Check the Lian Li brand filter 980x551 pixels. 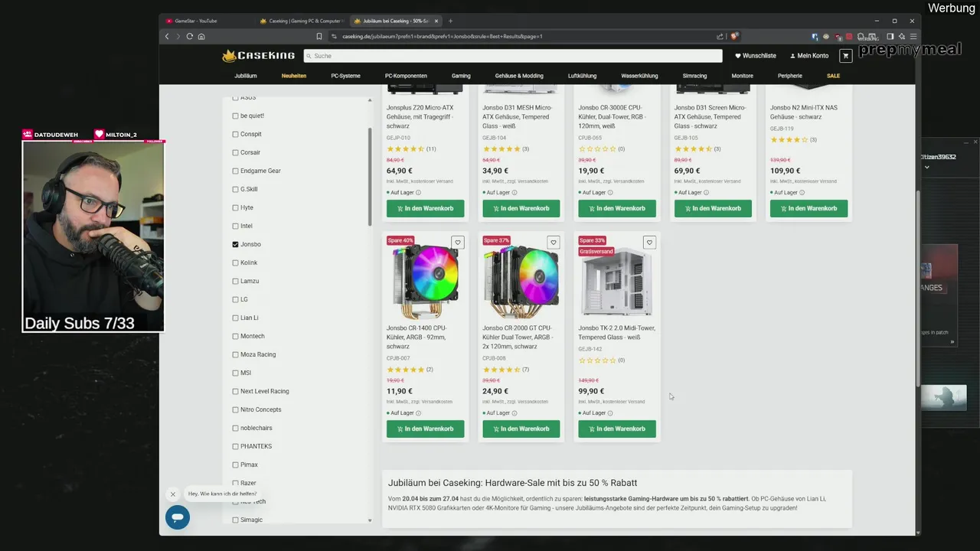point(235,318)
